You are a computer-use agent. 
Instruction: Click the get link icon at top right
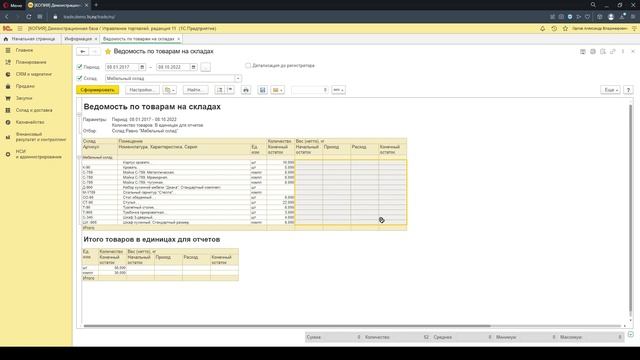coord(613,51)
